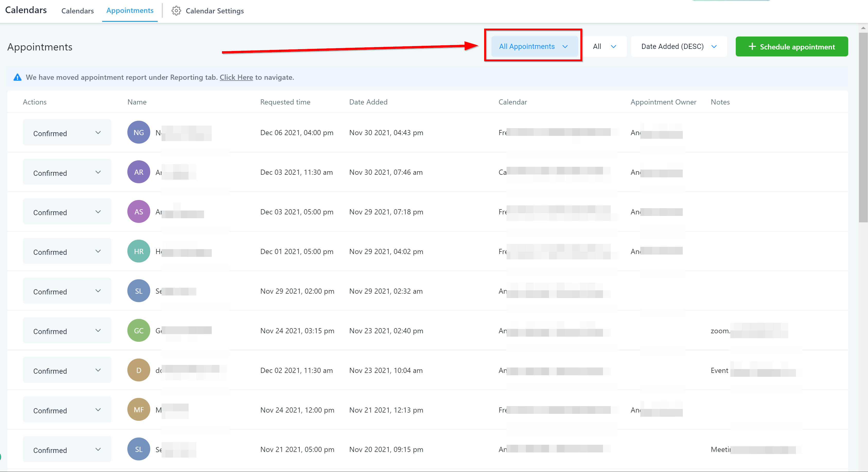This screenshot has width=868, height=472.
Task: Follow the Click Here reporting link
Action: pyautogui.click(x=236, y=77)
